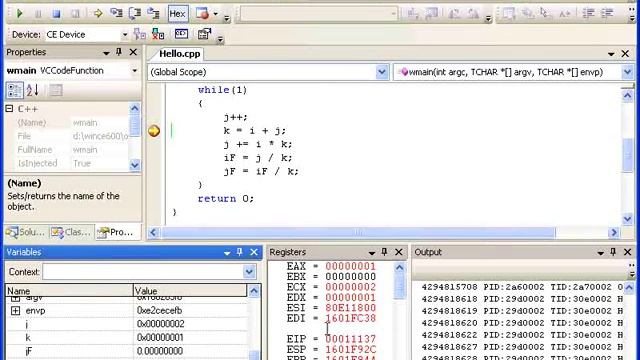Select the Hello.cpp editor tab
The image size is (640, 360).
click(179, 54)
